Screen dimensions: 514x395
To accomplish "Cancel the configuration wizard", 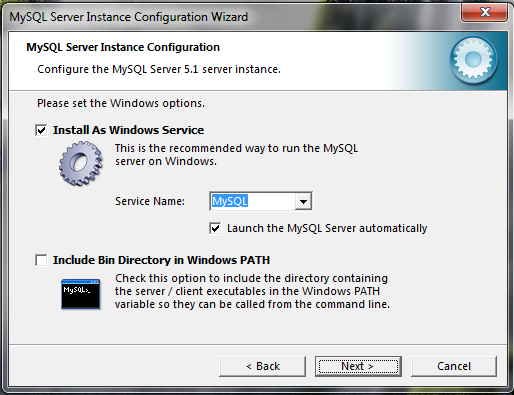I will pos(454,366).
